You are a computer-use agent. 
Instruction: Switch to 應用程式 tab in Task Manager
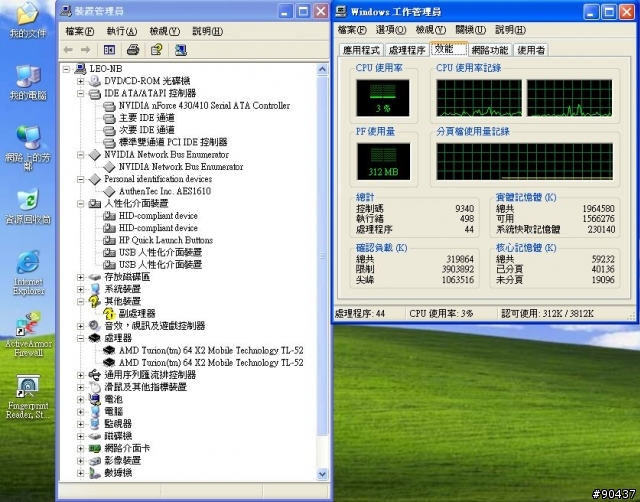coord(361,50)
